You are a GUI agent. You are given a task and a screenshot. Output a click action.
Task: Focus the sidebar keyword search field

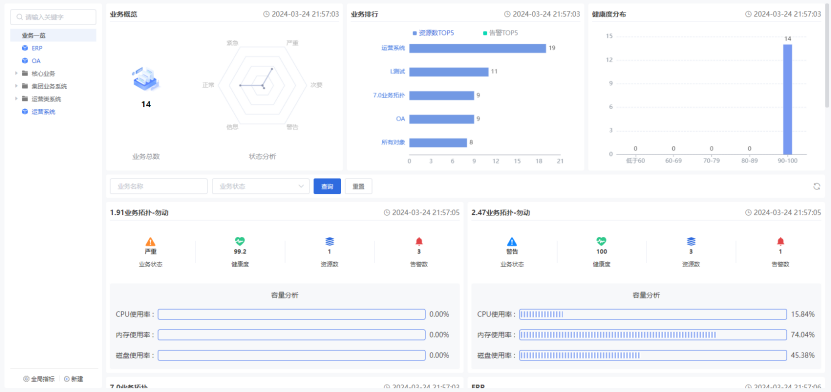53,17
